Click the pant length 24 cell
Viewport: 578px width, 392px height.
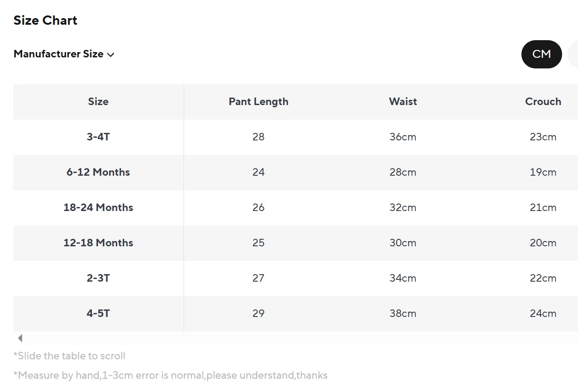(x=259, y=172)
